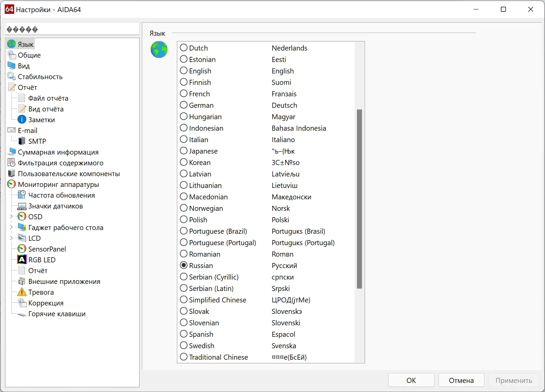Click the Общие settings icon
The width and height of the screenshot is (545, 392).
pos(12,55)
